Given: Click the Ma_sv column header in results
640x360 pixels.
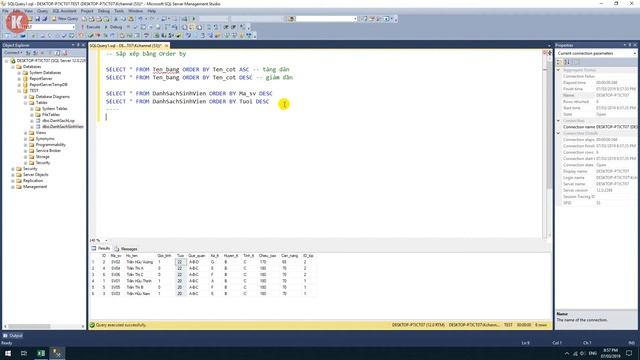Looking at the screenshot, I should tap(116, 256).
